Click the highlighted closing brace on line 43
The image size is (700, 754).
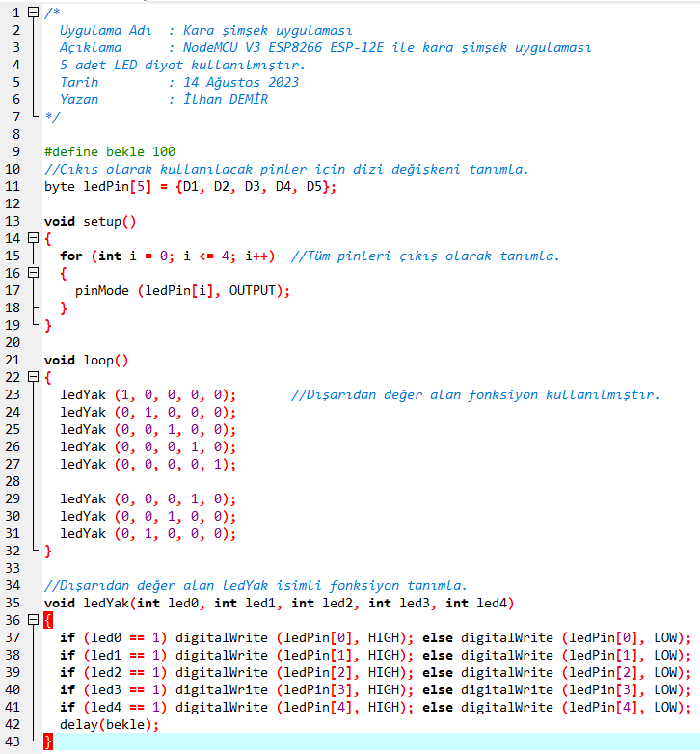[x=48, y=741]
